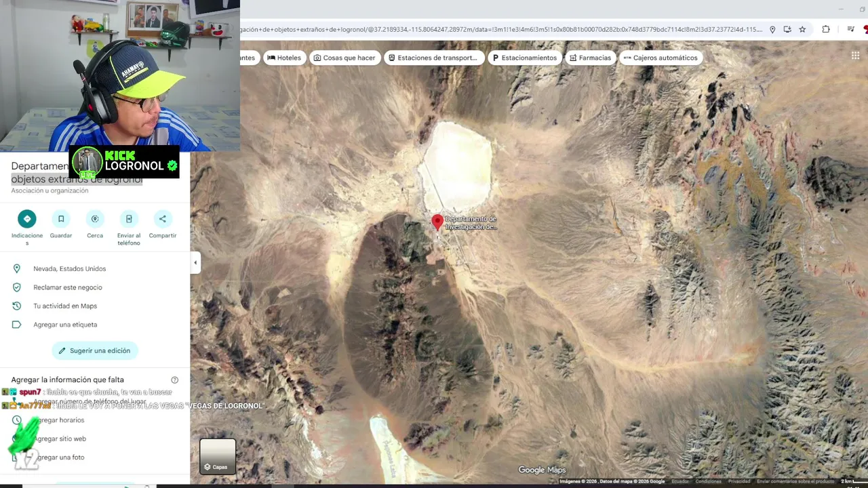
Task: Open the Privacidad footer link
Action: tap(739, 481)
